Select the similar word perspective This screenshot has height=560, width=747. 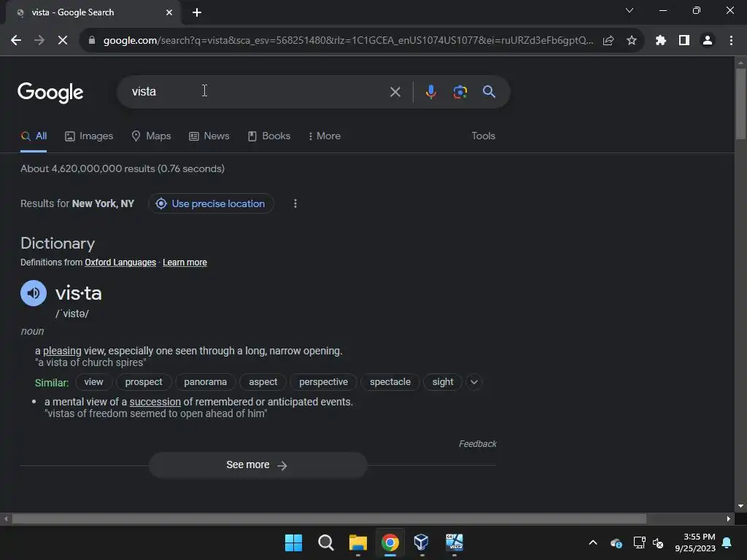tap(323, 382)
